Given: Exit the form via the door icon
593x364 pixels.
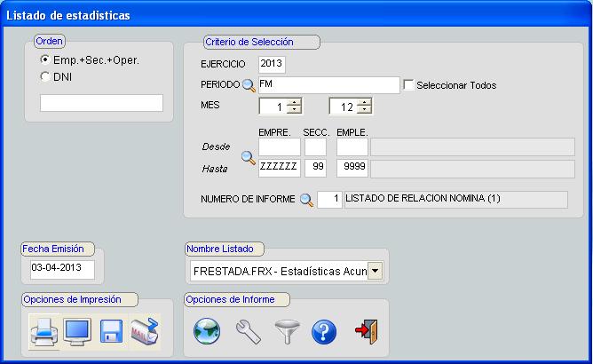Looking at the screenshot, I should tap(367, 331).
